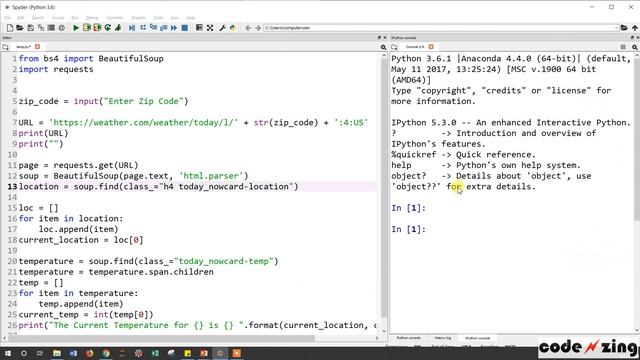
Task: Create a new file from toolbar
Action: coord(10,28)
